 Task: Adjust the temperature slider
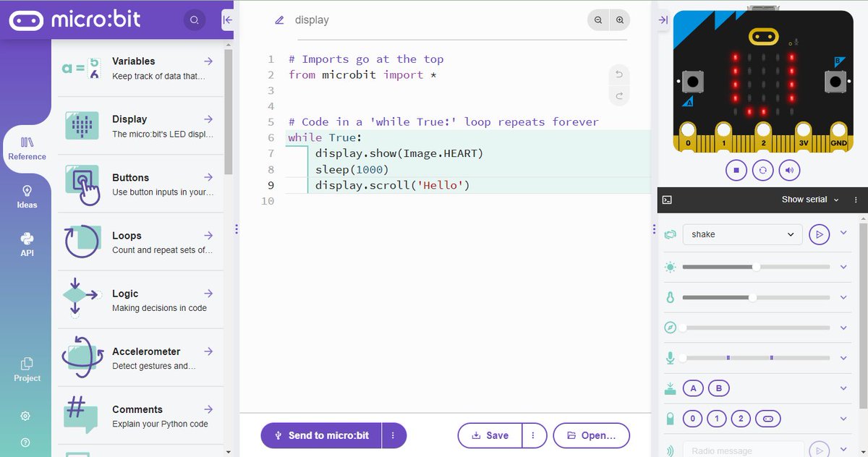click(756, 297)
